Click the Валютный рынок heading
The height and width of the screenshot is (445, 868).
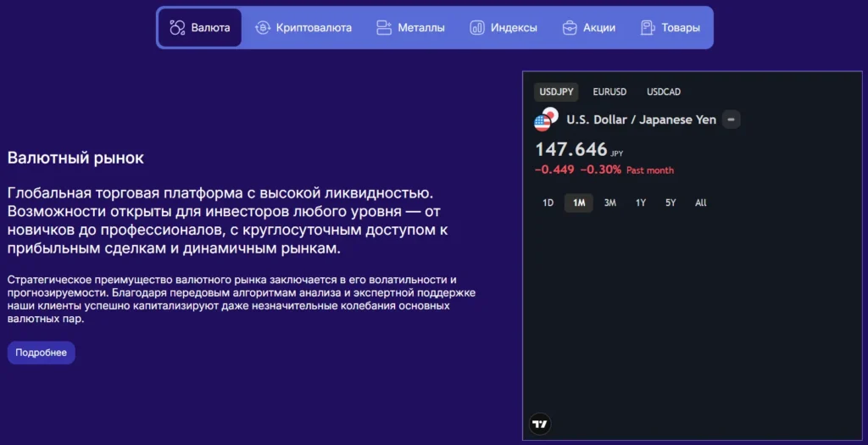[75, 158]
